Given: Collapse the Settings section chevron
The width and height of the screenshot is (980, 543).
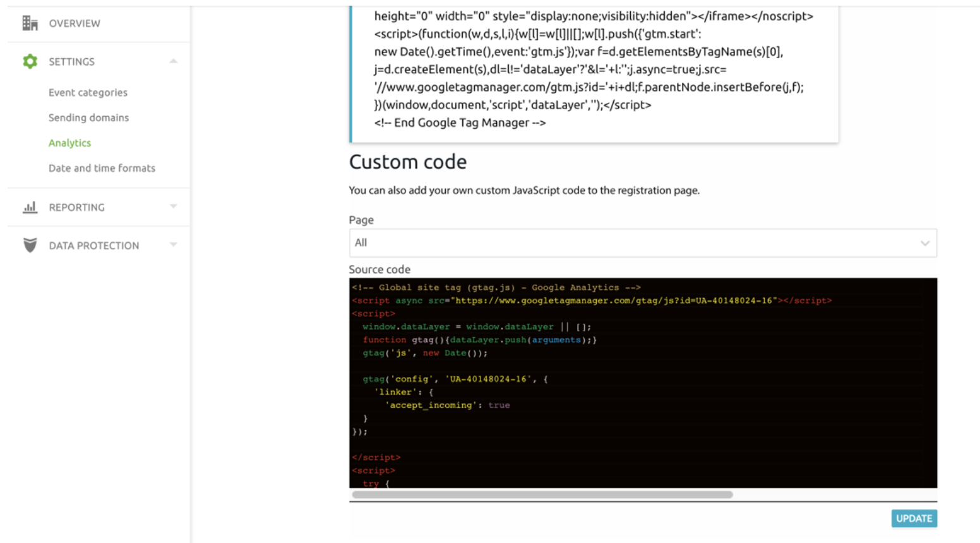Looking at the screenshot, I should point(173,61).
